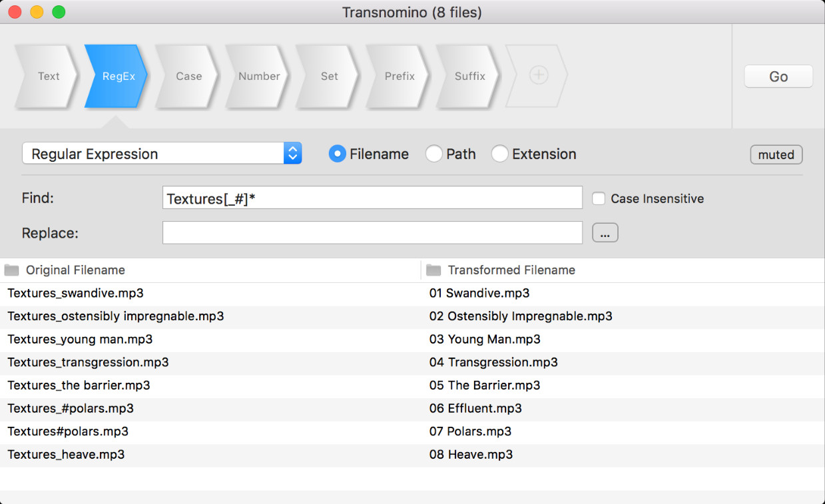Minimize the Transnomino window
The image size is (825, 504).
coord(37,12)
